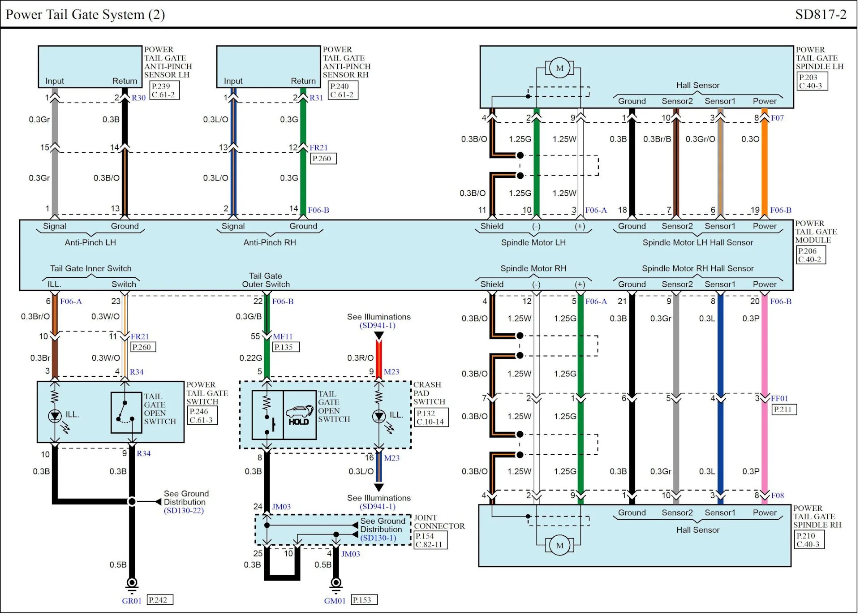Viewport: 860px width, 616px height.
Task: Open the P.153 reference box
Action: (x=364, y=600)
